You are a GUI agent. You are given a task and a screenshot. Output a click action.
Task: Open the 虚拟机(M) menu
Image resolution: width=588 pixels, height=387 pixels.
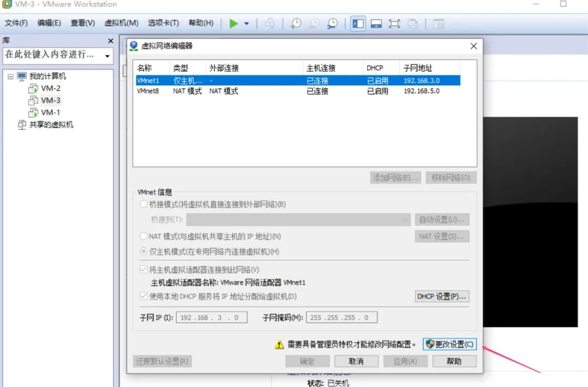[121, 23]
